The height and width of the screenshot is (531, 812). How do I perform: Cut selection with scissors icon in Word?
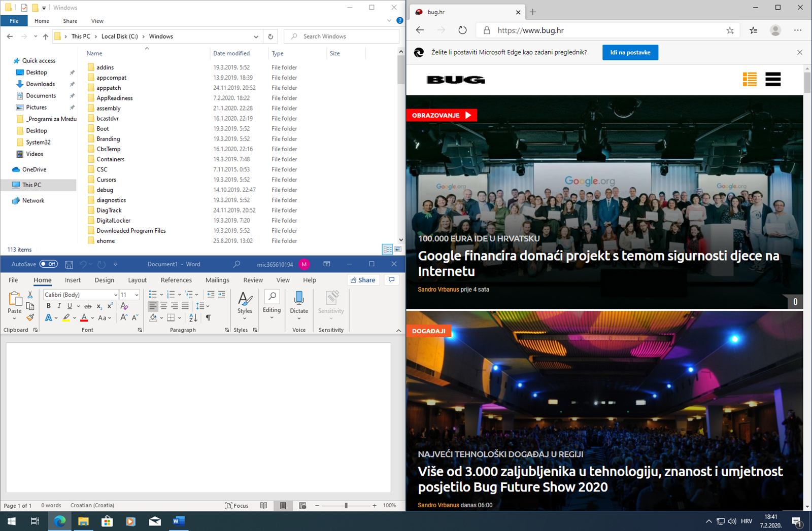30,295
